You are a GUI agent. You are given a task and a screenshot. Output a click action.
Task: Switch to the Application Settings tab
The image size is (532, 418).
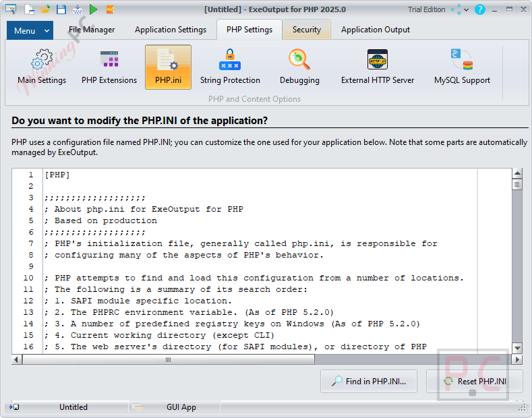coord(171,30)
